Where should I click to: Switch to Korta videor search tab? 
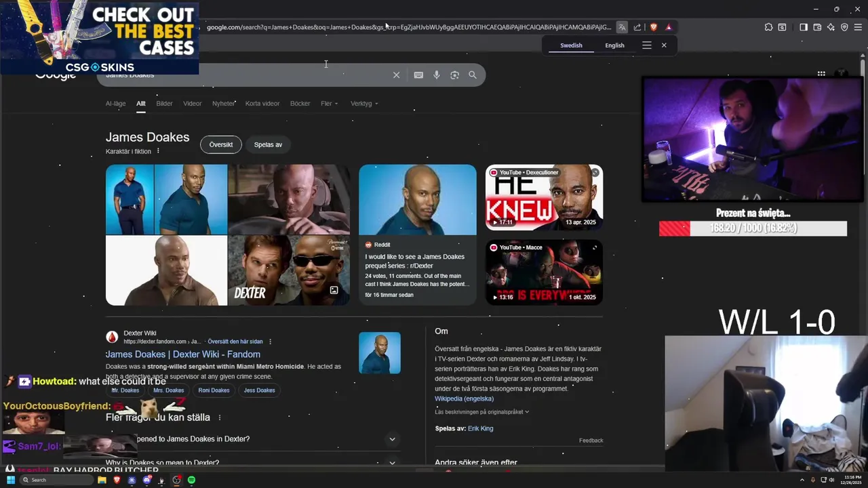262,104
